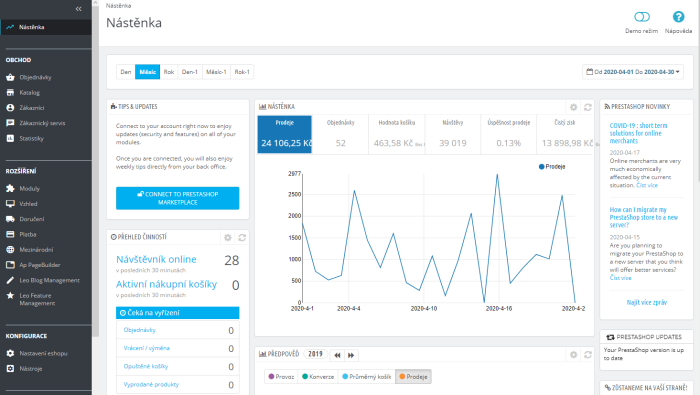Toggle Průměrný košík series in forecast
700x395 pixels.
pyautogui.click(x=367, y=377)
